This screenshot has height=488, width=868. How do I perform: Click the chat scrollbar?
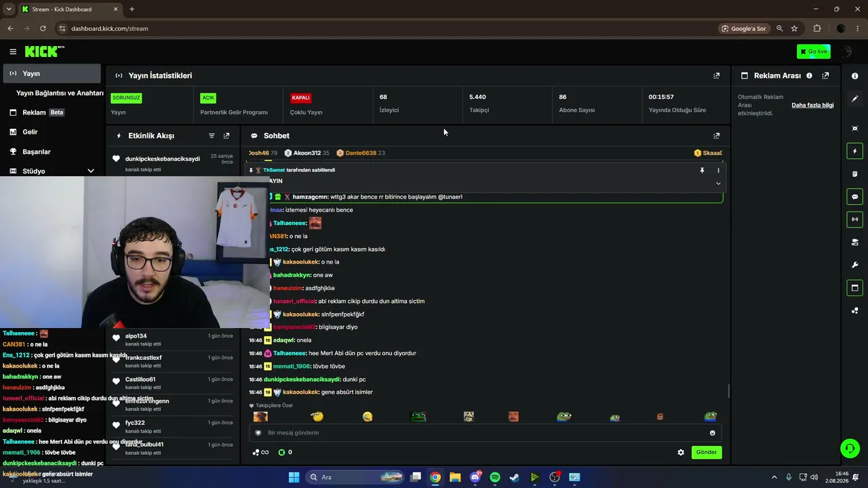729,391
